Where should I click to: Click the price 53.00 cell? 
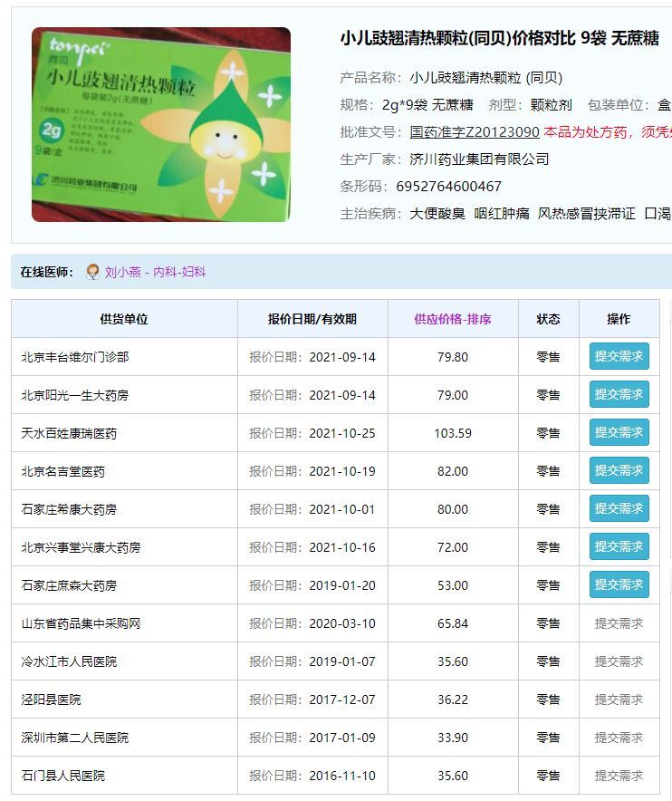[453, 585]
